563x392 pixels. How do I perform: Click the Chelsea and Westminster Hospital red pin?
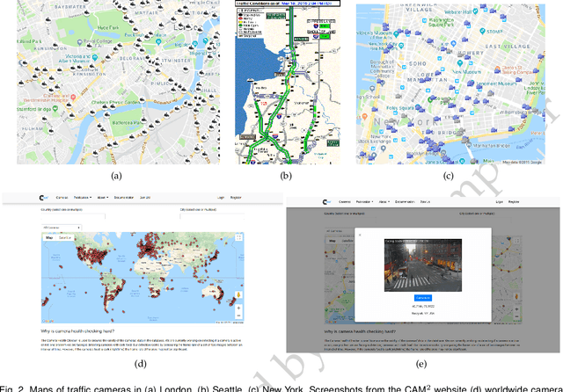(73, 97)
